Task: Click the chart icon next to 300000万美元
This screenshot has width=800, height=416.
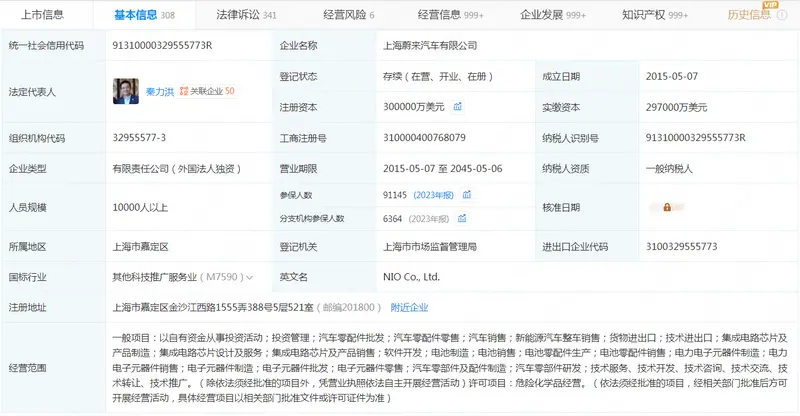Action: [458, 107]
